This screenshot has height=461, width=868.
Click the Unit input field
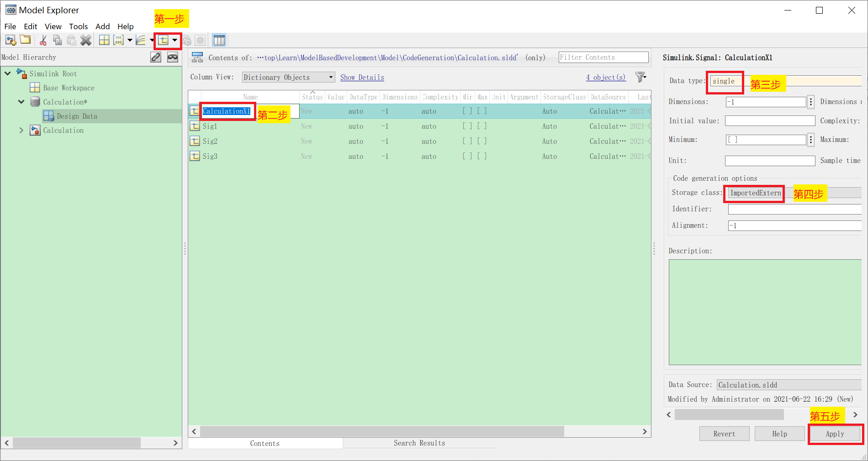(x=770, y=161)
